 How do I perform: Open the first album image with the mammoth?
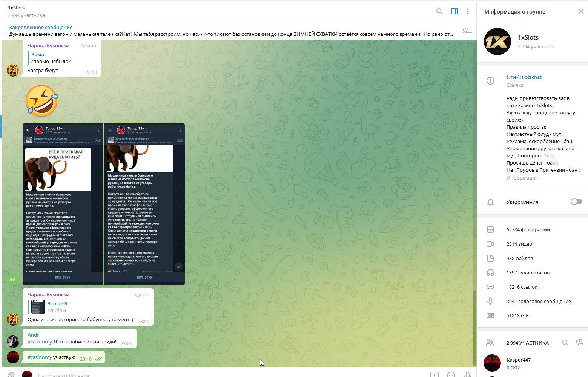63,204
